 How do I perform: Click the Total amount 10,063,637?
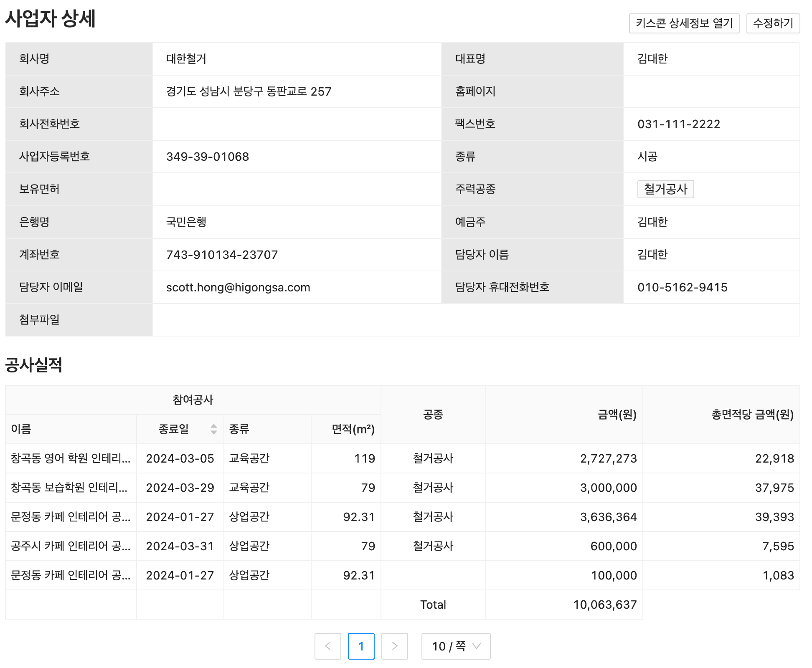(x=605, y=605)
